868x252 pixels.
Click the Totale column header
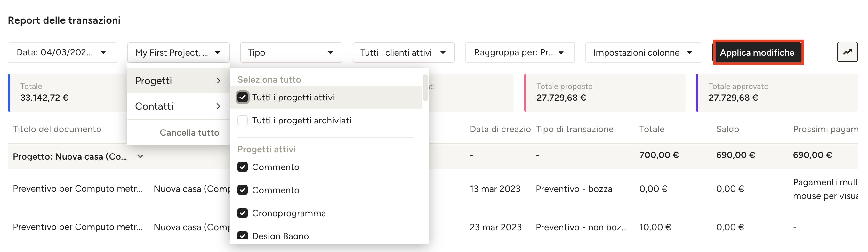652,129
